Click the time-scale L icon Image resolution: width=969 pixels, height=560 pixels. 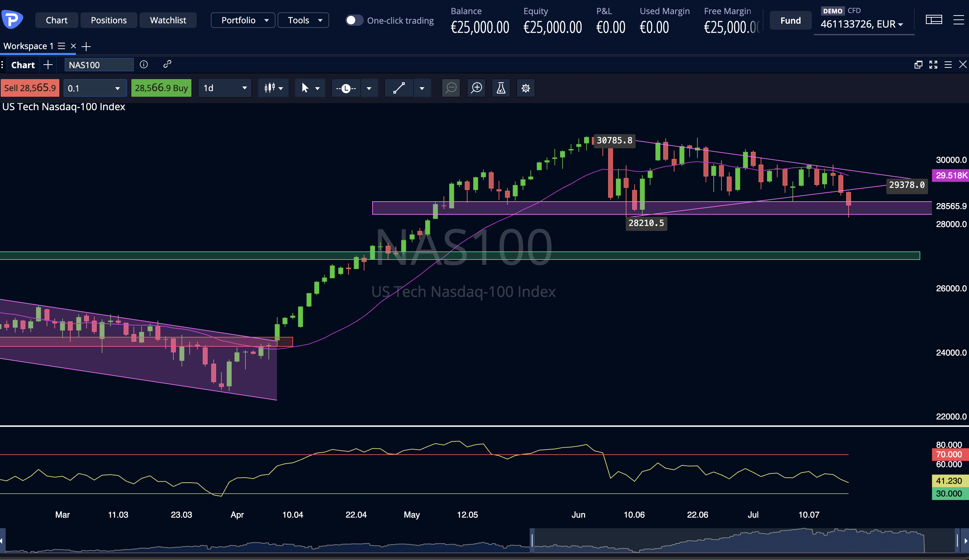[x=346, y=88]
